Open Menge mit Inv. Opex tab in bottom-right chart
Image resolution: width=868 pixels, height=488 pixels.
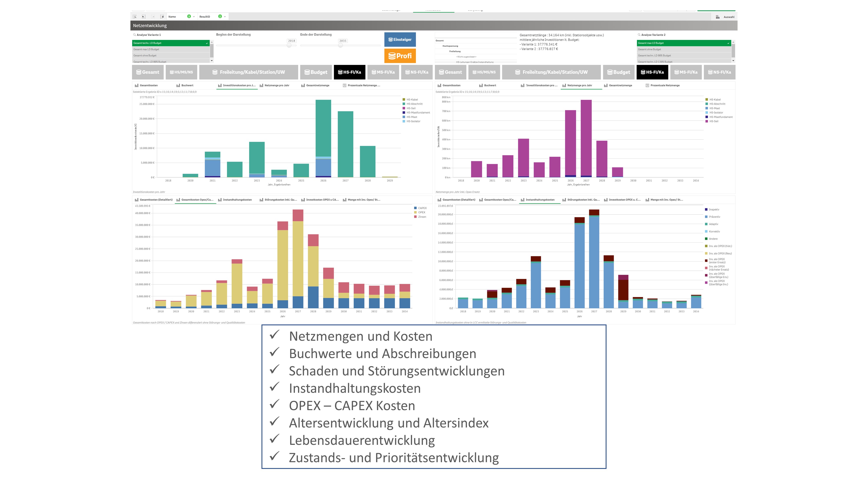[664, 200]
